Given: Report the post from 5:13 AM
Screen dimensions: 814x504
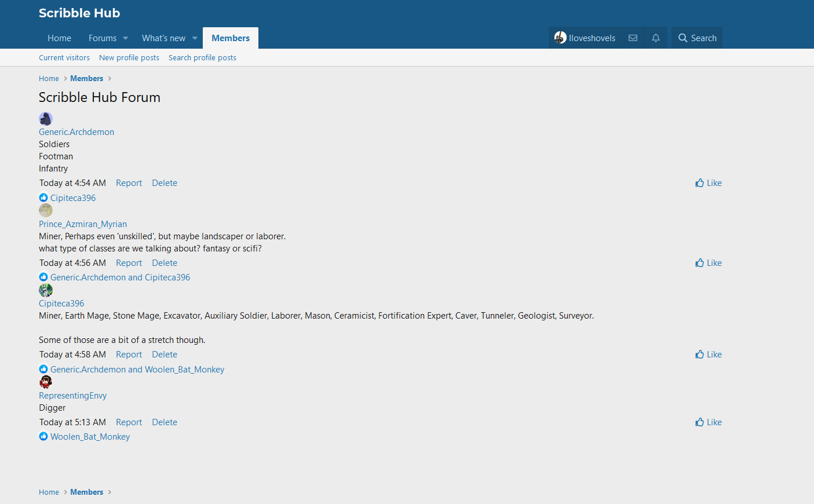Looking at the screenshot, I should pyautogui.click(x=129, y=422).
